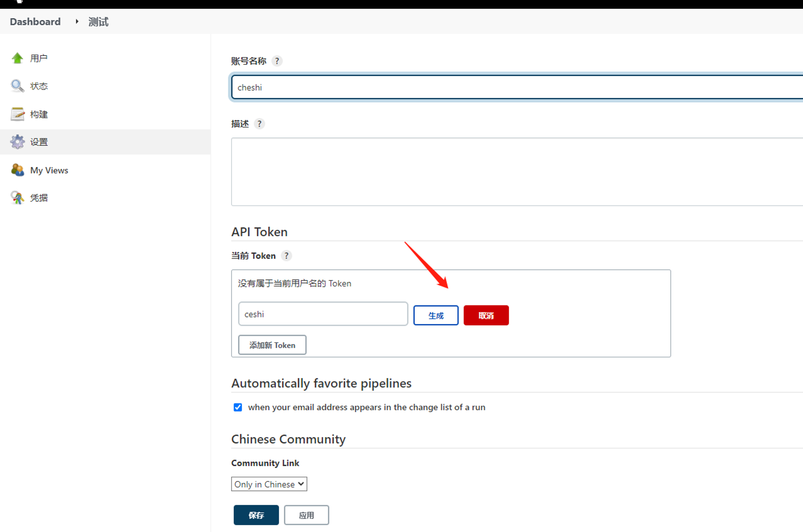Click the 测试 breadcrumb link
This screenshot has width=803, height=532.
click(98, 22)
